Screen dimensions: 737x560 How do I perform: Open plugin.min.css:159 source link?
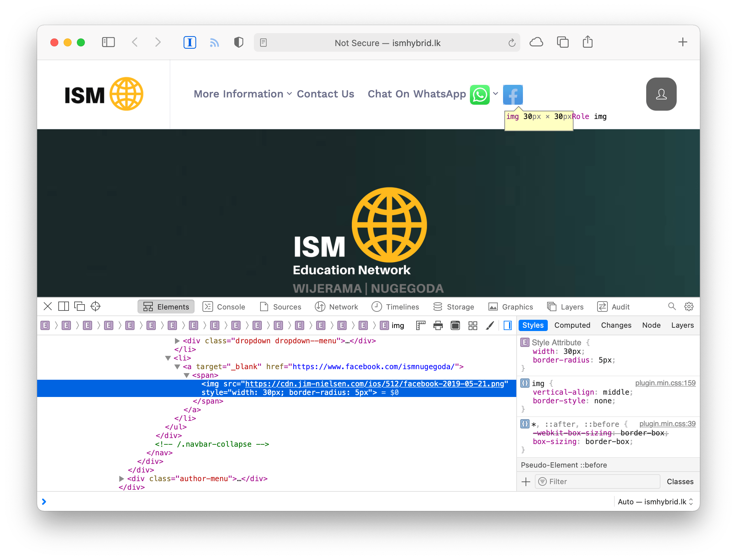pyautogui.click(x=665, y=383)
